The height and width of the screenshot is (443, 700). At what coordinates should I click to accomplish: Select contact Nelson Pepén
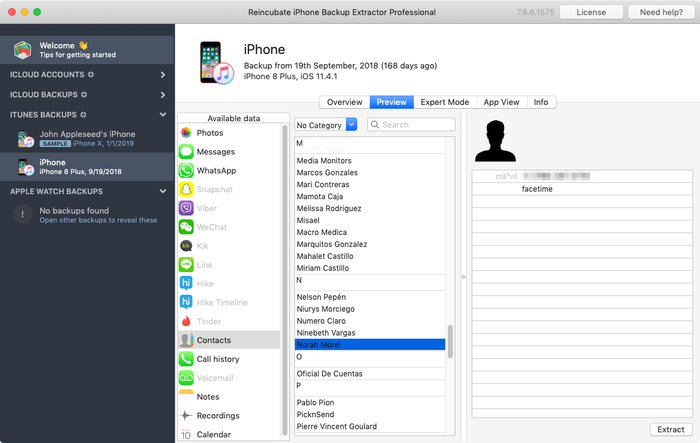(370, 297)
